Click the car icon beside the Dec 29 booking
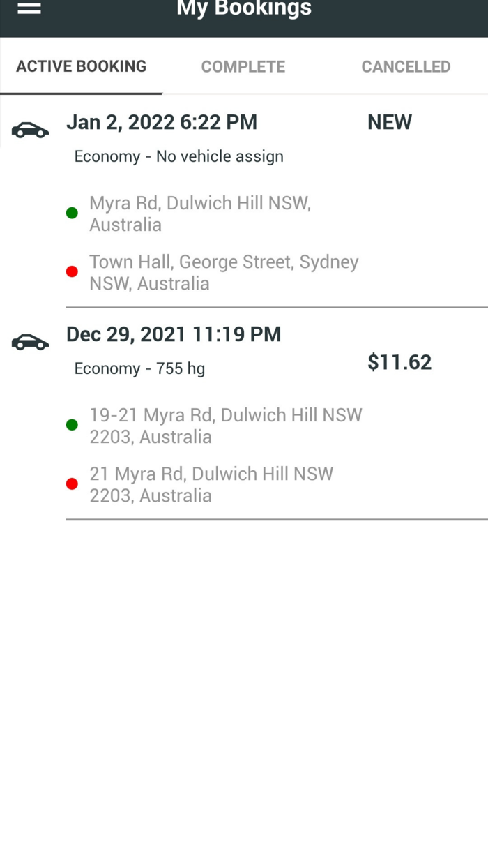488x868 pixels. tap(30, 341)
